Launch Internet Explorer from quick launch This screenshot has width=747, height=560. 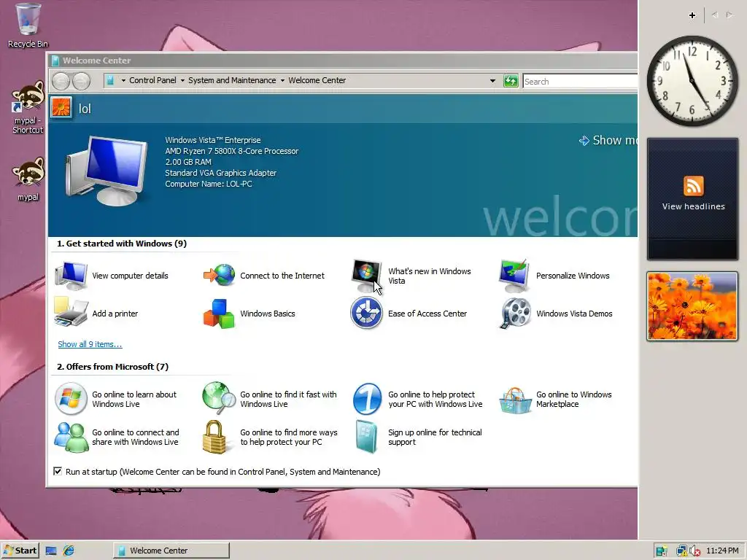click(x=69, y=551)
